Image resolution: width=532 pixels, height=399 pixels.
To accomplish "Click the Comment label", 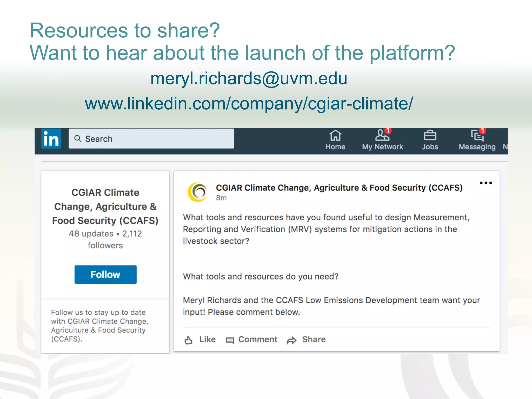I will point(258,340).
